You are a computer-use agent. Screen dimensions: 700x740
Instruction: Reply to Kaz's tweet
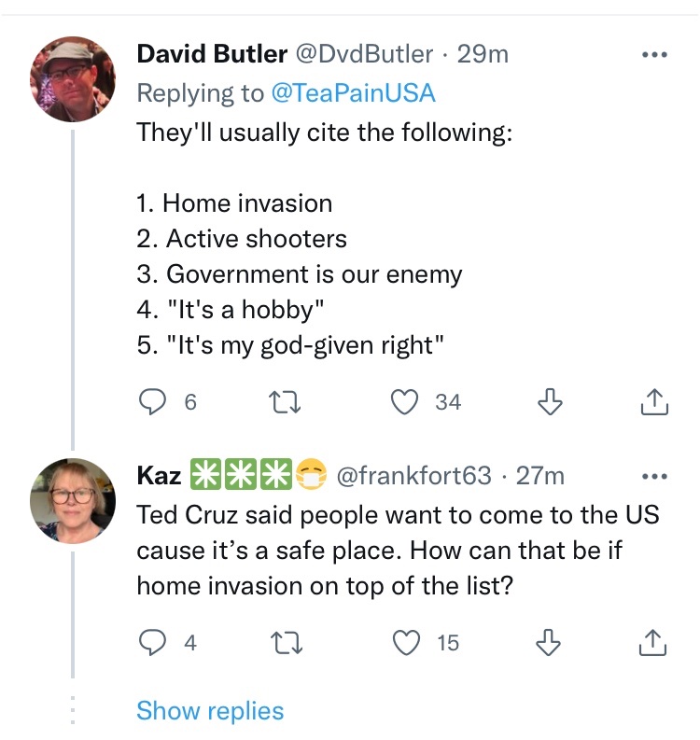152,642
